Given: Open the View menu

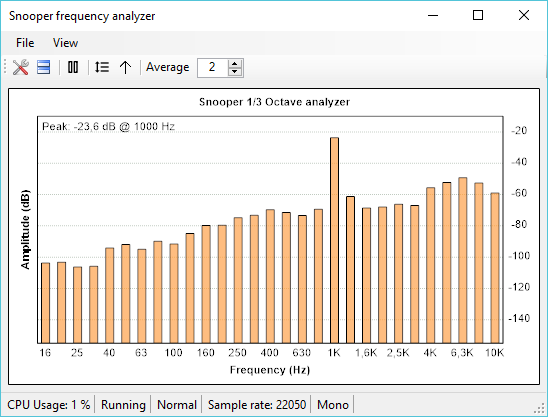Looking at the screenshot, I should tap(65, 43).
